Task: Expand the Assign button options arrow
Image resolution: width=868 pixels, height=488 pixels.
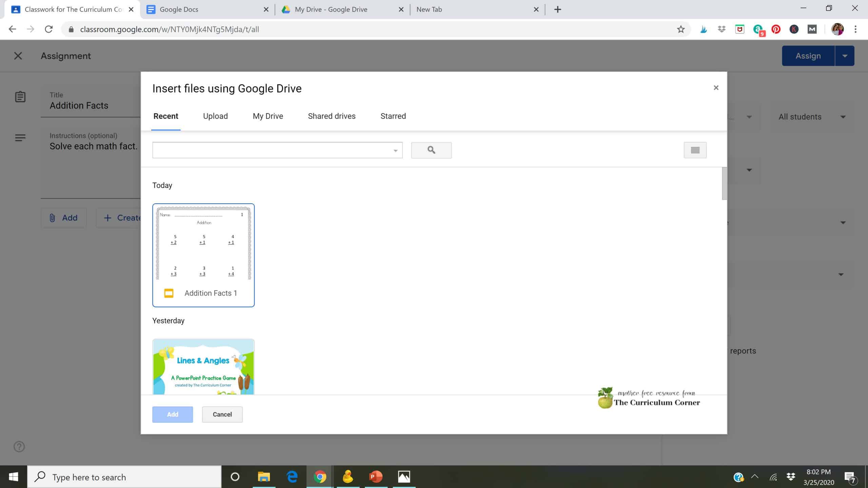Action: point(845,56)
